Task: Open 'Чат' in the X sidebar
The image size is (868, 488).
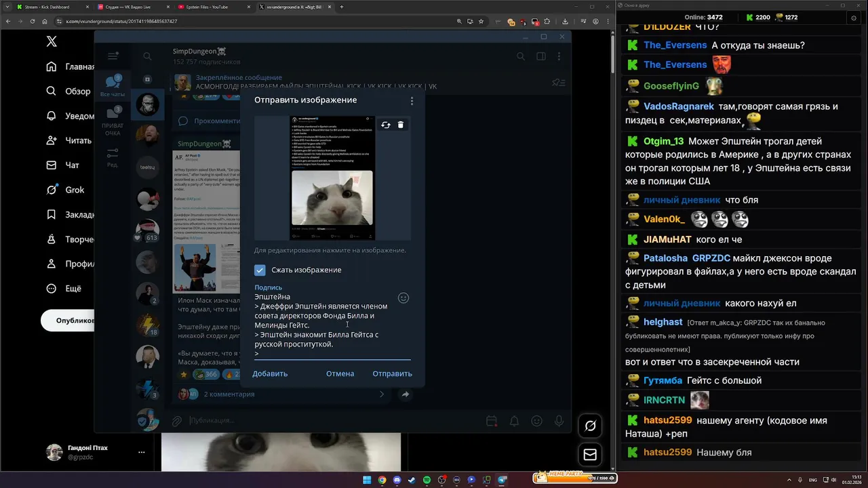Action: [x=62, y=165]
